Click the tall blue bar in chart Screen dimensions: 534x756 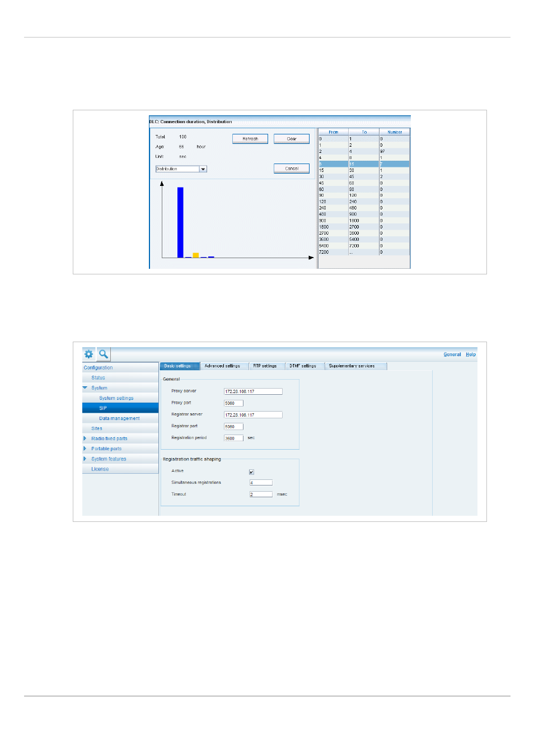(x=180, y=222)
